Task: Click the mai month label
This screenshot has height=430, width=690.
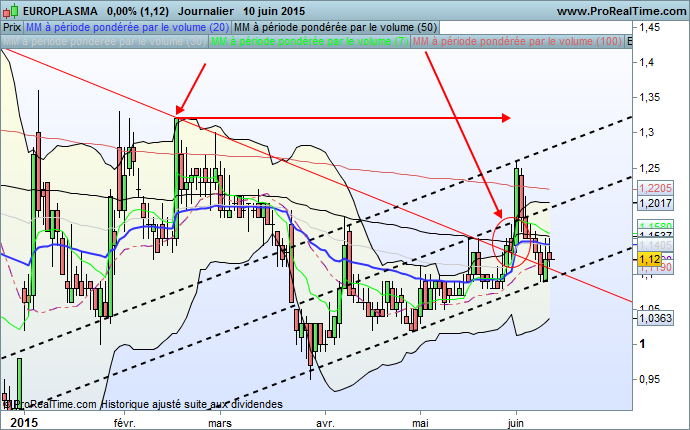Action: coord(420,423)
